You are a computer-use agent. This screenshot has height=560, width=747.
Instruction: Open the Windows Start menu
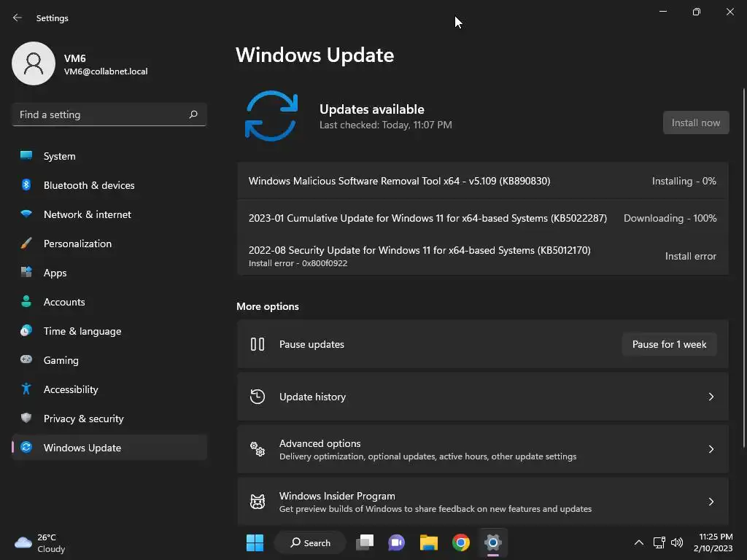255,542
